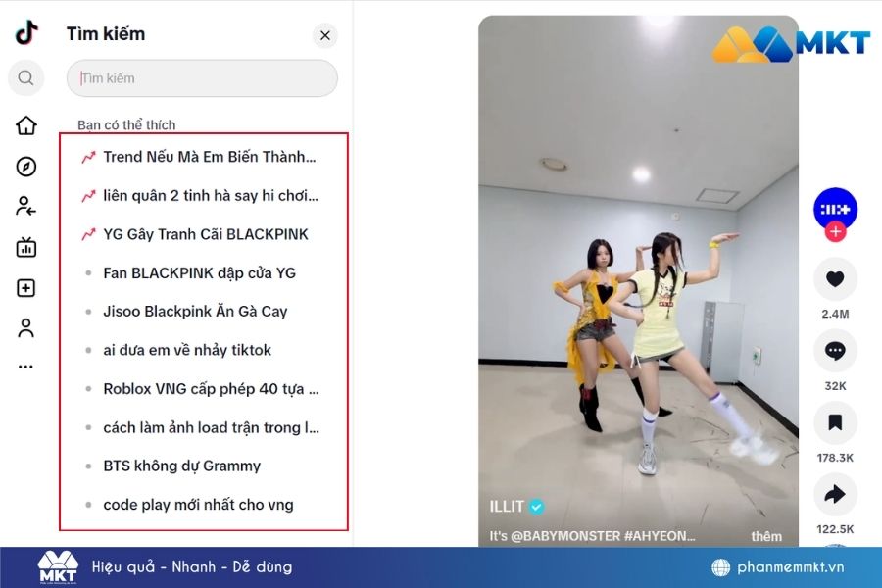The height and width of the screenshot is (588, 882).
Task: Focus the Tìm kiếm search input field
Action: [202, 78]
